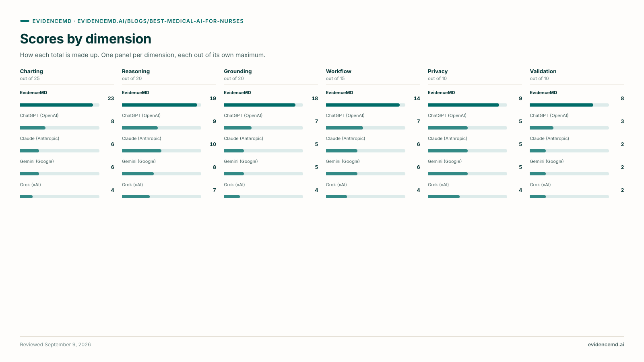Click the Gemini (Google) score bar under Grounding
Viewport: 644px width, 362px height.
click(263, 174)
